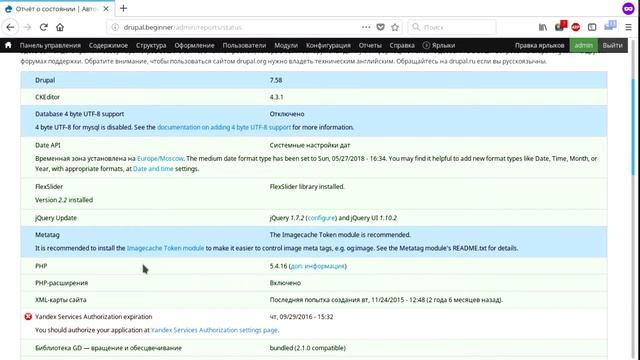This screenshot has width=640, height=360.
Task: Click the page vertical scrollbar
Action: pyautogui.click(x=634, y=127)
